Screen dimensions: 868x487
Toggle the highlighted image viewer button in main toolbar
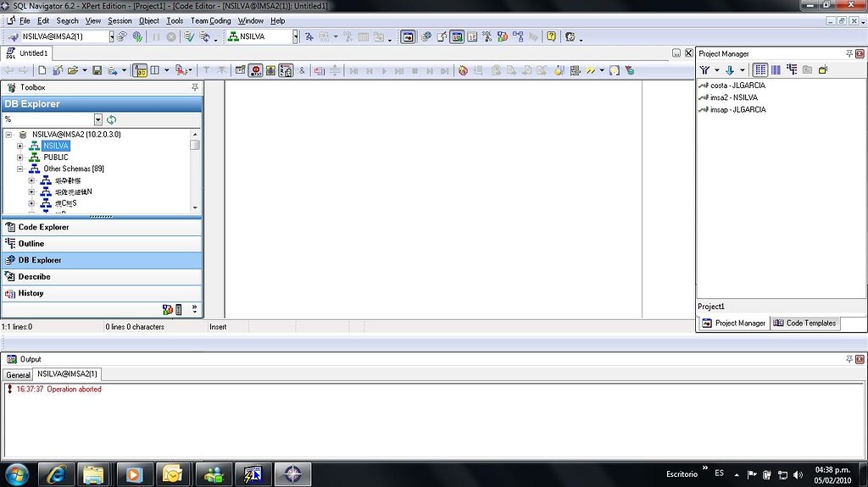tap(408, 36)
